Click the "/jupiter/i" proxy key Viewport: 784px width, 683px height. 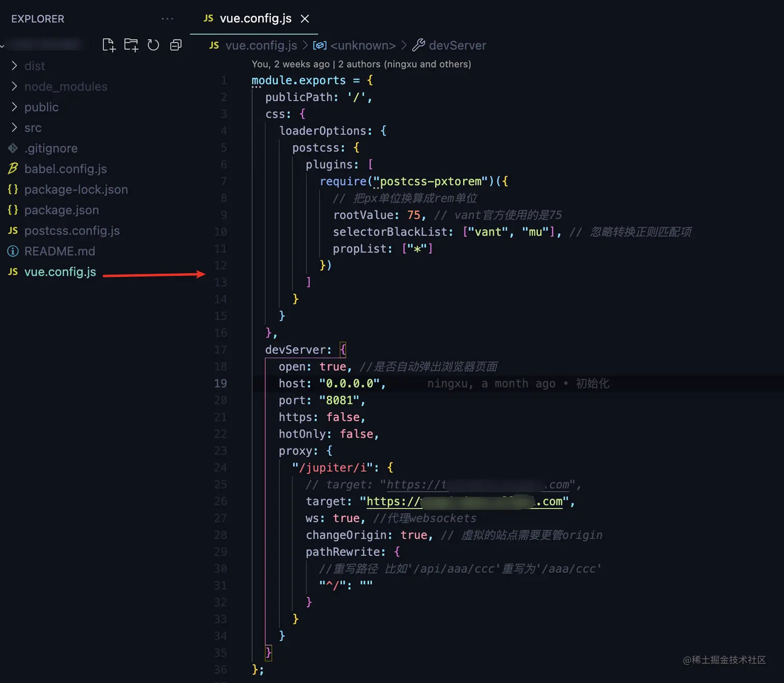[332, 468]
